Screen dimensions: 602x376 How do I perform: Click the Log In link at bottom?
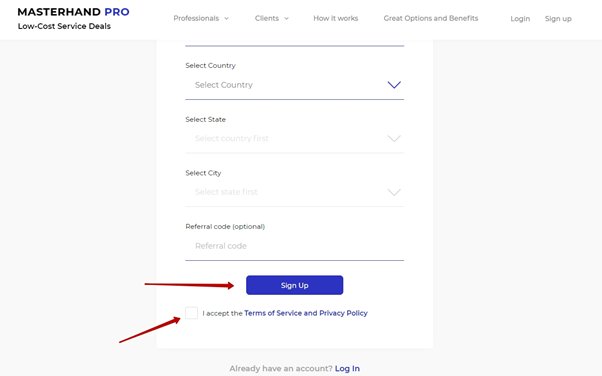coord(347,369)
